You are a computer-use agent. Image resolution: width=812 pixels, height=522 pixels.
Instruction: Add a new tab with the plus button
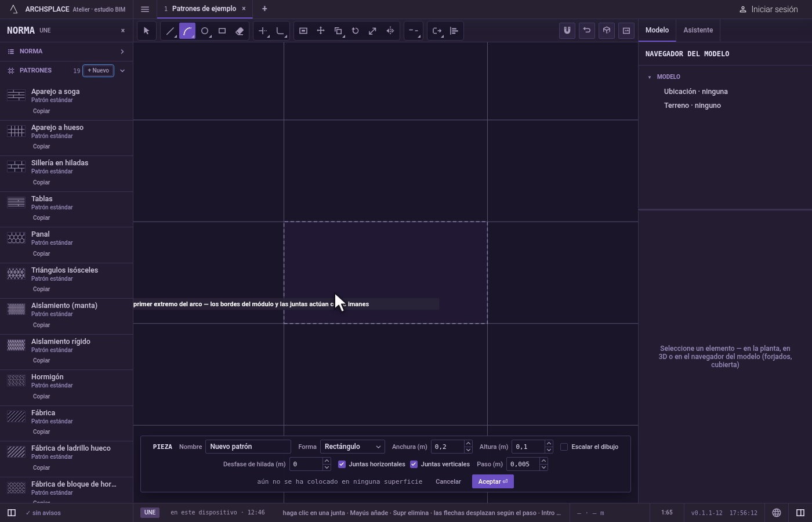coord(264,9)
